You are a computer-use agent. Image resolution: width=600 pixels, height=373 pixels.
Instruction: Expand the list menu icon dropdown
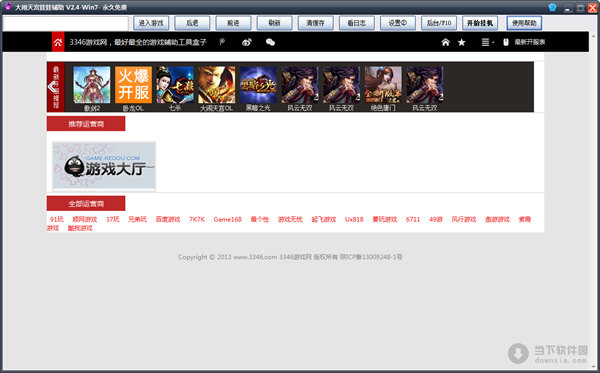[x=487, y=42]
